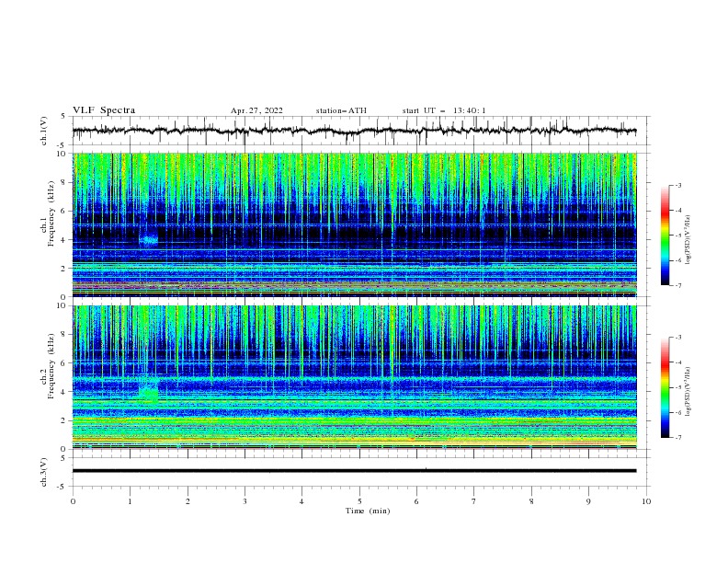Image resolution: width=728 pixels, height=563 pixels.
Task: Select the date label "Apr. 27, 2022"
Action: tap(256, 110)
